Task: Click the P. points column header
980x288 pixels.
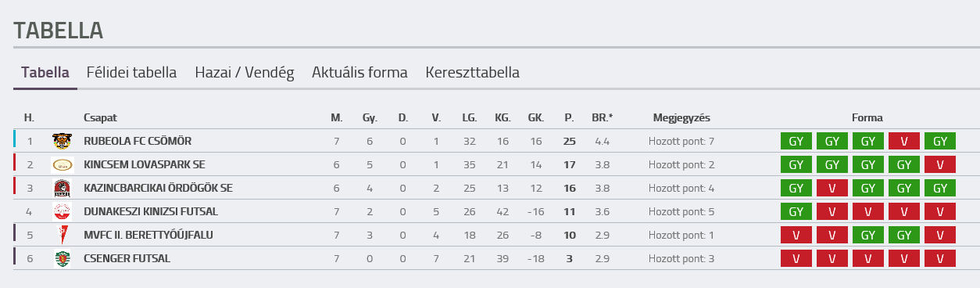Action: click(569, 117)
